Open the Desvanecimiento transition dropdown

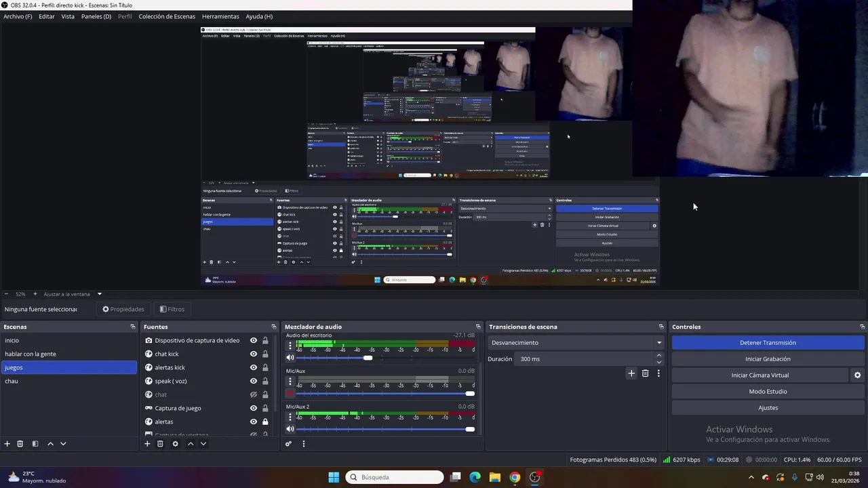pyautogui.click(x=576, y=343)
